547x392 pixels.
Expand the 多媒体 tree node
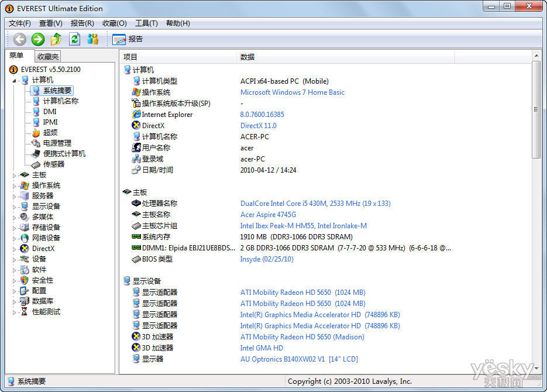coord(14,217)
